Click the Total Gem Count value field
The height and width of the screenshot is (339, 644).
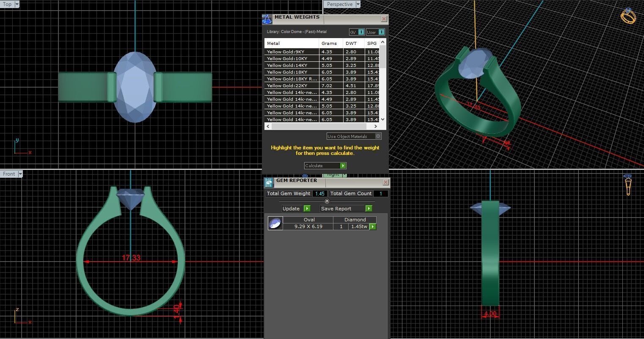380,193
